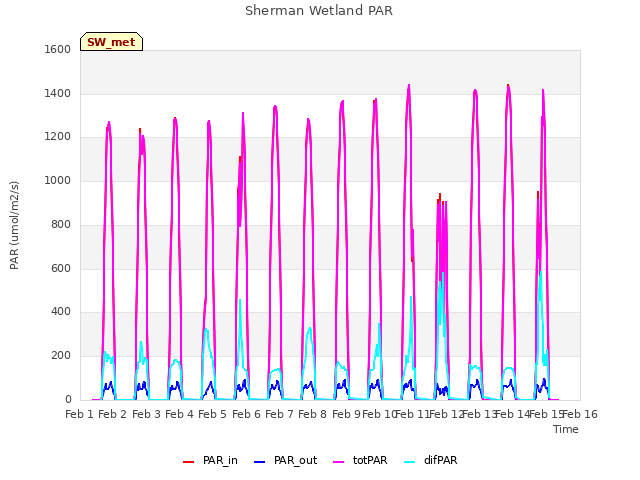Click the chart title Sherman Wetland PAR

(319, 11)
